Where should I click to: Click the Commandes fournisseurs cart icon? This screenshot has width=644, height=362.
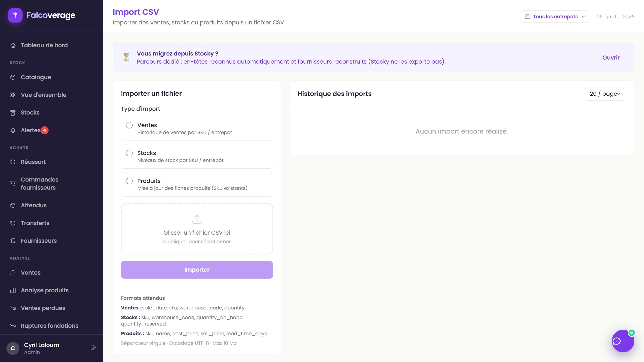coord(13,184)
